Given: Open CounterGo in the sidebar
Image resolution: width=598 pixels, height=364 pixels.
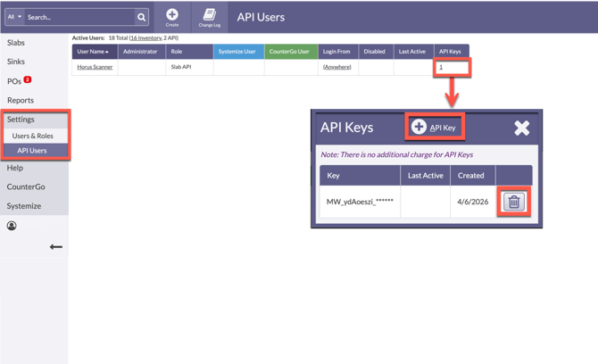Looking at the screenshot, I should coord(26,186).
